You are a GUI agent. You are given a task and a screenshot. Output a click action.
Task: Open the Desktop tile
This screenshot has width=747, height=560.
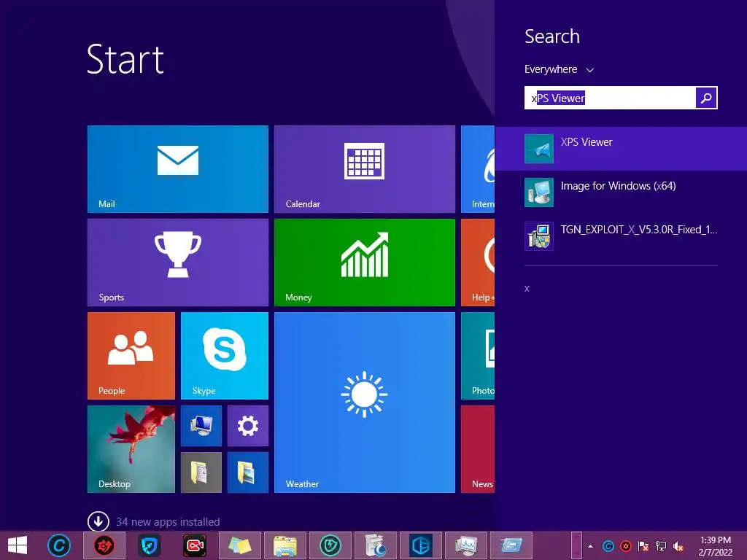click(131, 449)
